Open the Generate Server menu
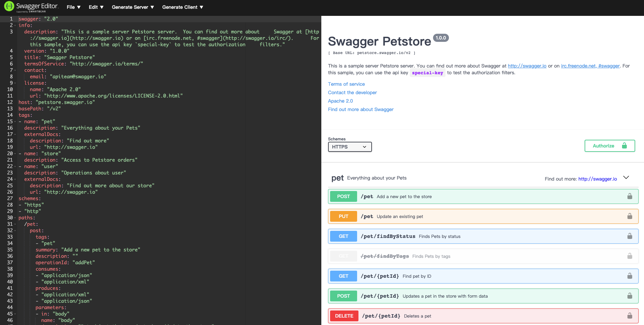 pyautogui.click(x=133, y=7)
